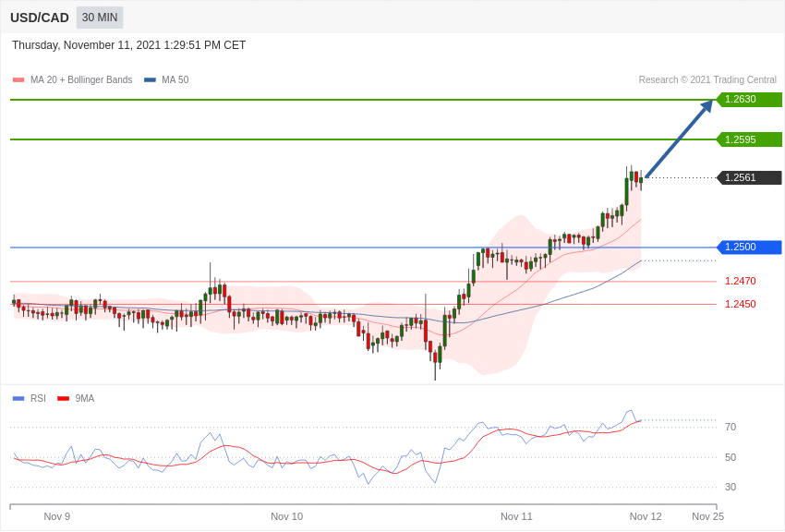Click the red 1.2470 support label
The image size is (785, 532).
(x=741, y=282)
